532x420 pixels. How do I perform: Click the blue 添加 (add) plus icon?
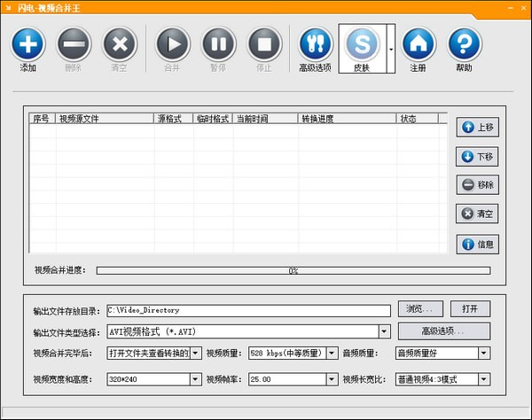tap(27, 43)
